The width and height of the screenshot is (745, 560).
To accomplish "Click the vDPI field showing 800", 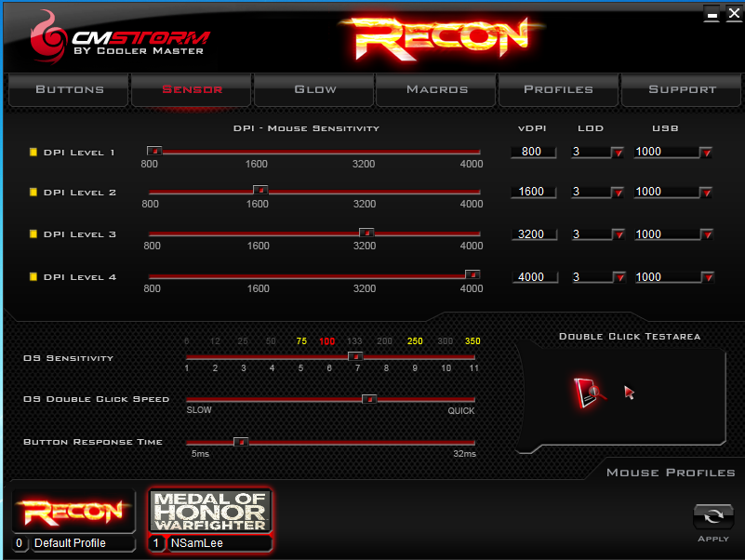I will [533, 152].
